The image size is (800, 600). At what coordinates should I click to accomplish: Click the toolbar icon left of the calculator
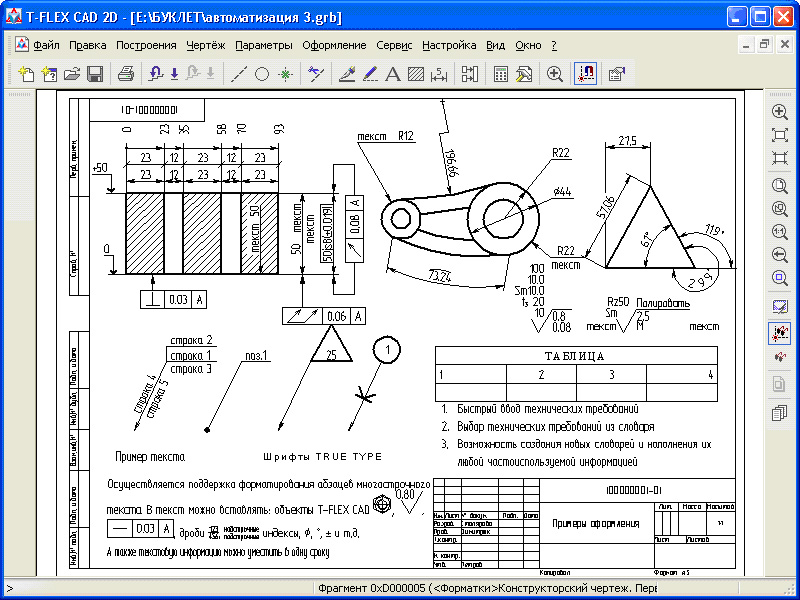pos(469,74)
